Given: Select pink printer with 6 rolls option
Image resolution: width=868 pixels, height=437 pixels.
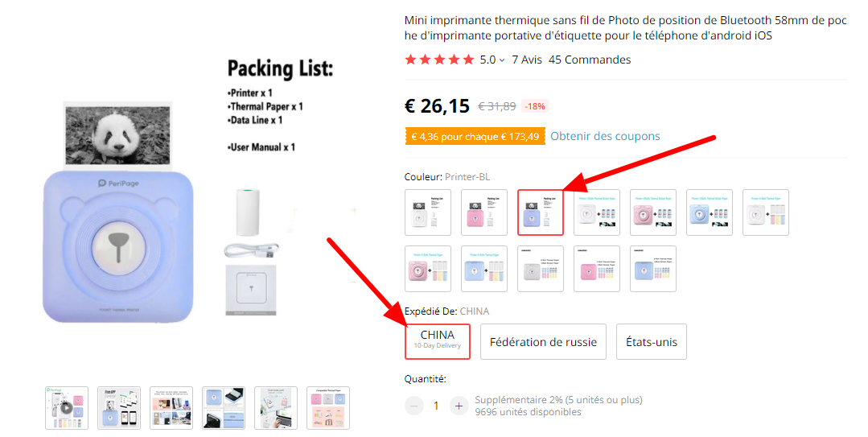Looking at the screenshot, I should 428,269.
